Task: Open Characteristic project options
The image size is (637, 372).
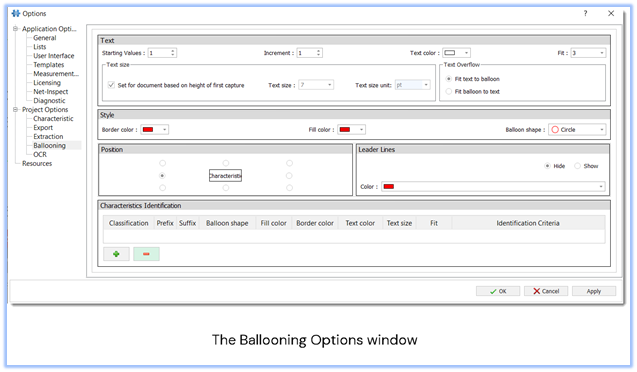Action: 53,118
